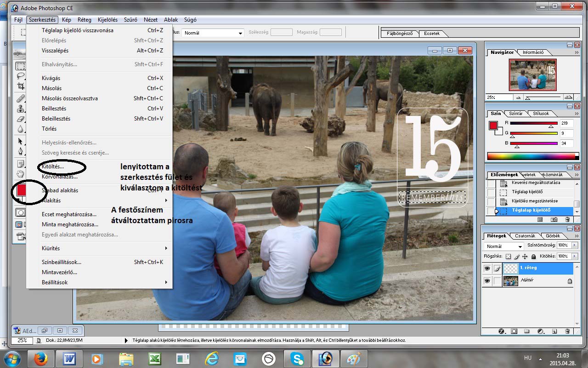Toggle visibility eye of Háttér layer
Viewport: 588px width, 368px height.
coord(487,281)
